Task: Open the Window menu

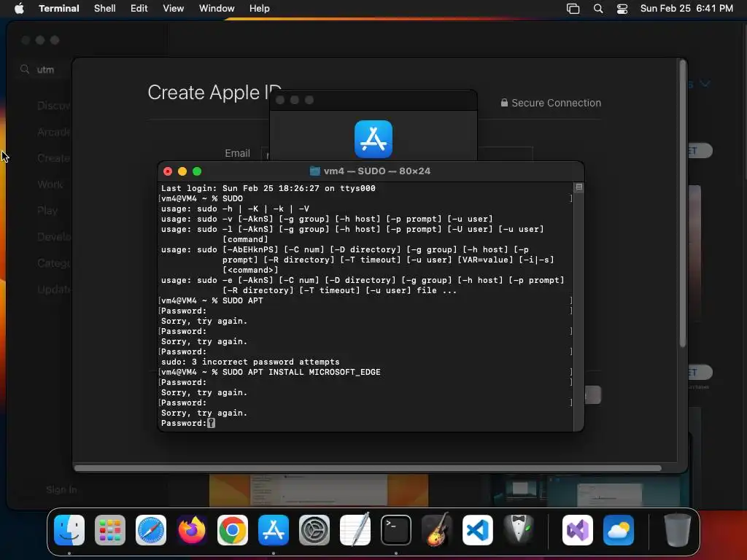Action: click(x=217, y=9)
